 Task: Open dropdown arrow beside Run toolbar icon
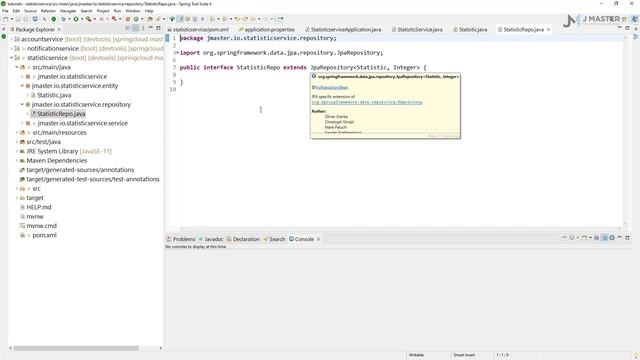click(x=81, y=19)
